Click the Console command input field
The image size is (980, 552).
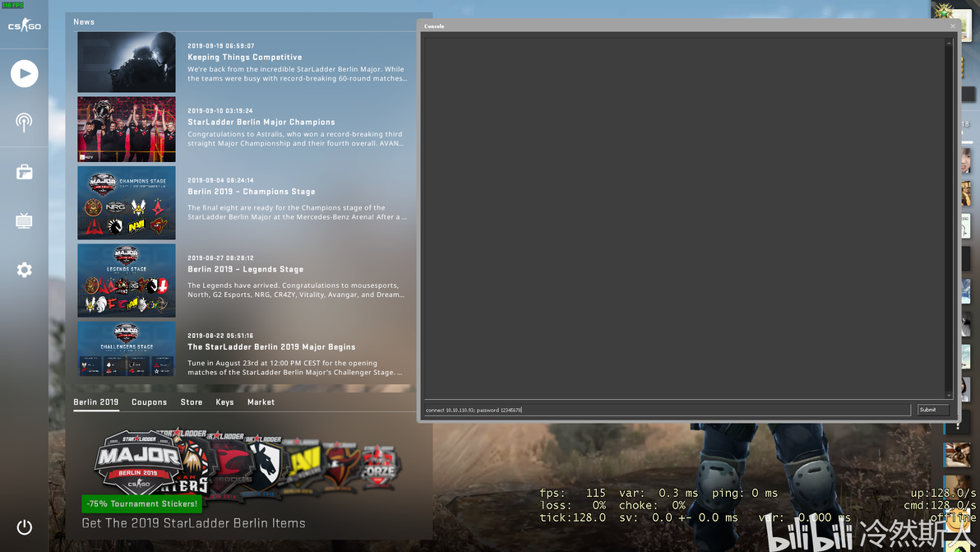coord(667,411)
